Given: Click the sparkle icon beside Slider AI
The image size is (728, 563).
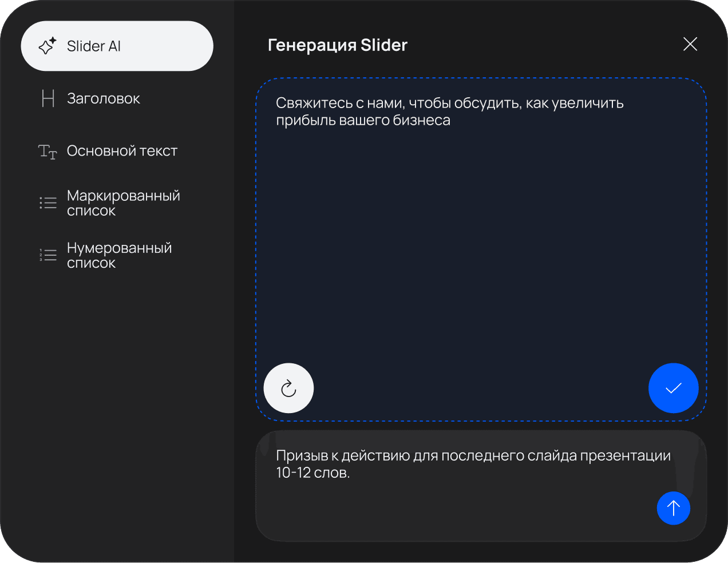Looking at the screenshot, I should (x=48, y=46).
